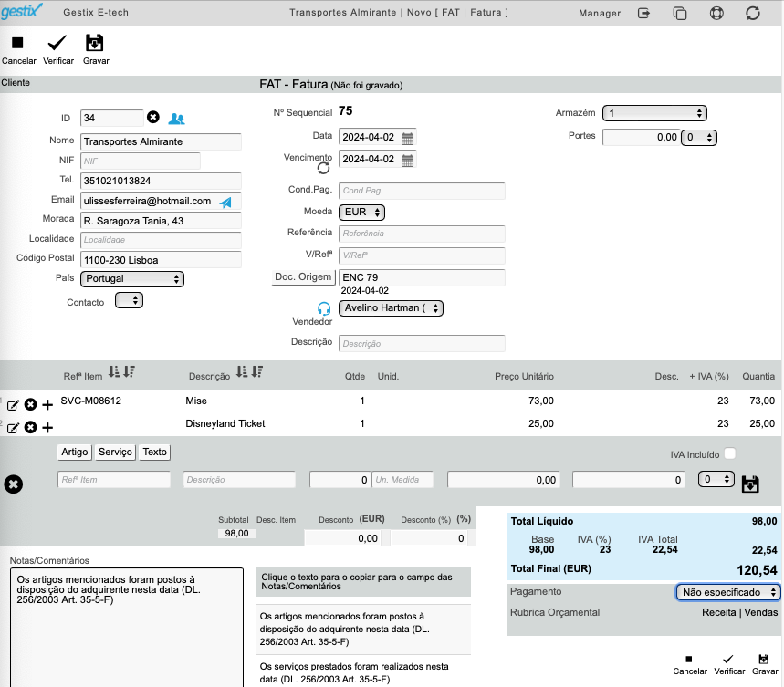784x687 pixels.
Task: Sort Descrição column ascending
Action: point(242,371)
